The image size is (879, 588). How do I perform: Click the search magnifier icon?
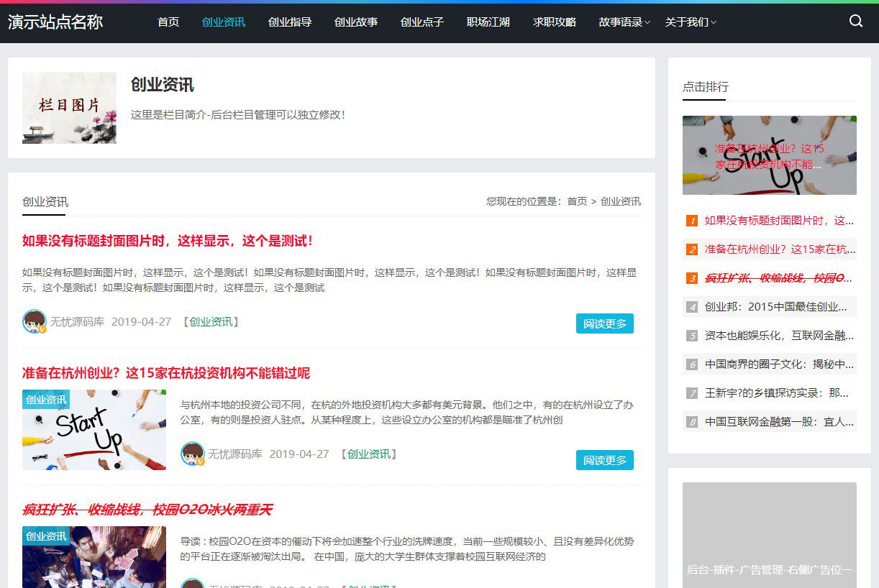point(855,21)
